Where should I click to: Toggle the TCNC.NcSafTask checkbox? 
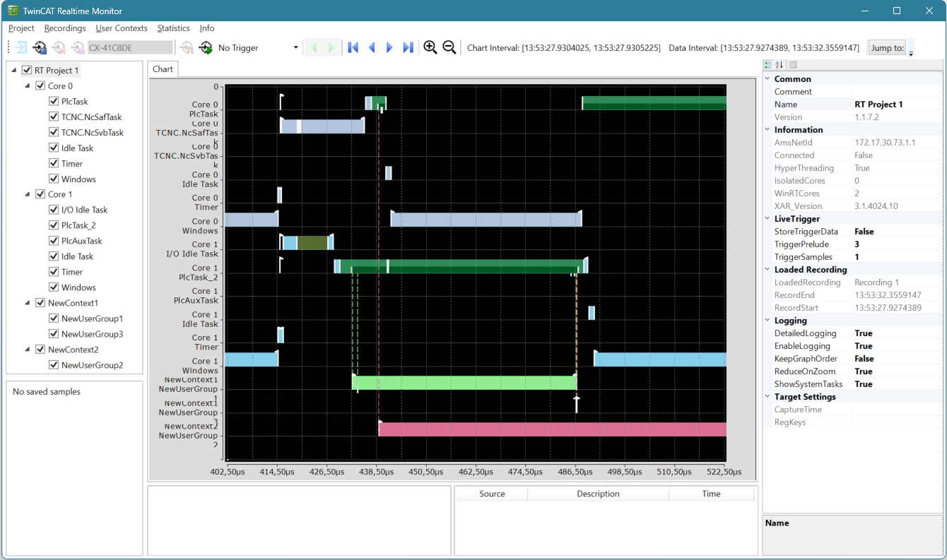point(54,117)
